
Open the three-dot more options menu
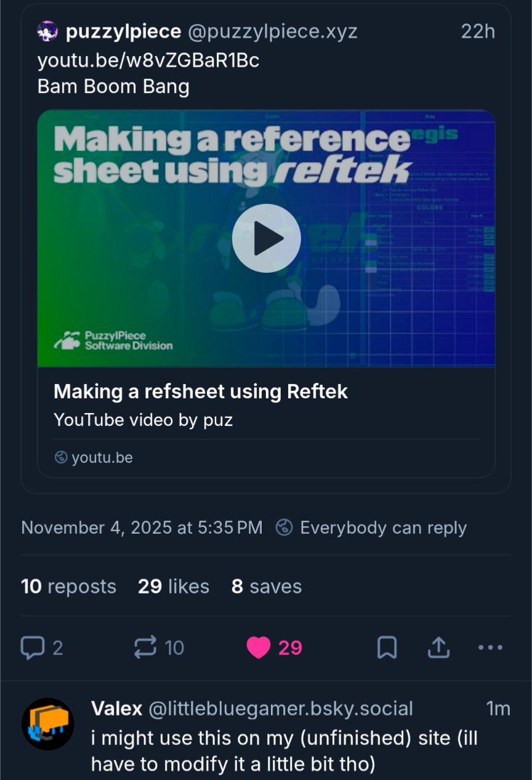click(490, 647)
